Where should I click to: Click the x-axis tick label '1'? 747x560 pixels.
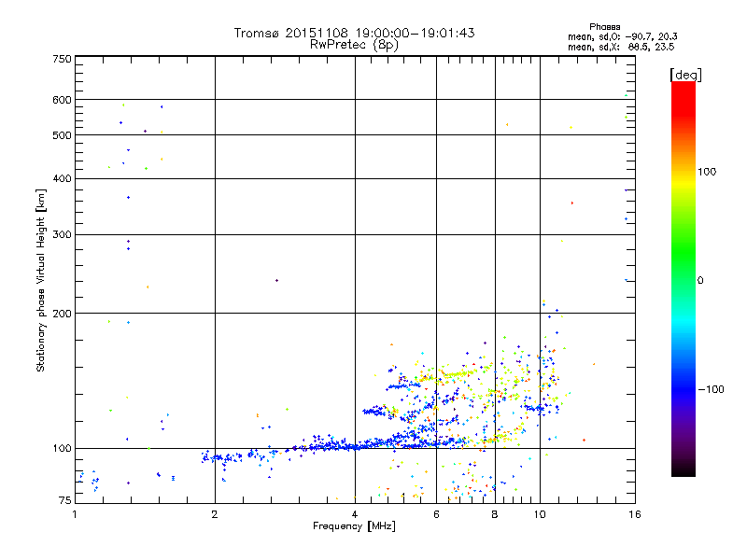(75, 514)
